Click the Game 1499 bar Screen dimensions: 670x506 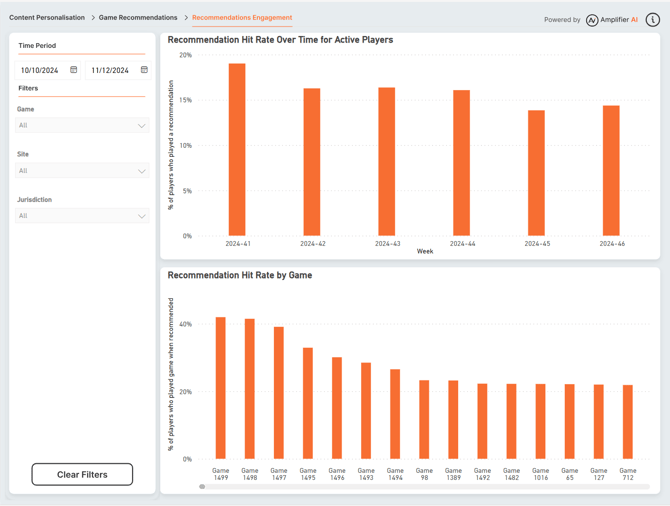(x=221, y=388)
